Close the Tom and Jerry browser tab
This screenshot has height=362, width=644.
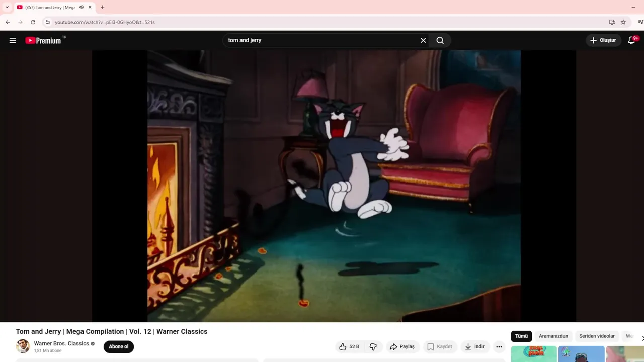click(x=90, y=7)
